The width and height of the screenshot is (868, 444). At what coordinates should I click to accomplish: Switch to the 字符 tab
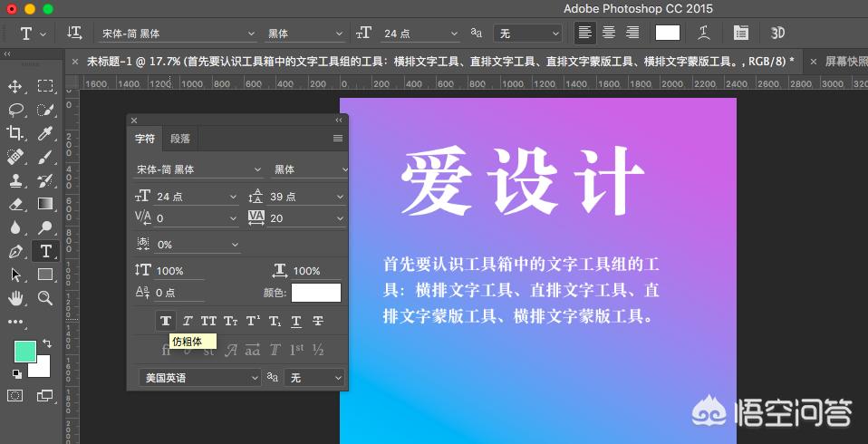[145, 139]
